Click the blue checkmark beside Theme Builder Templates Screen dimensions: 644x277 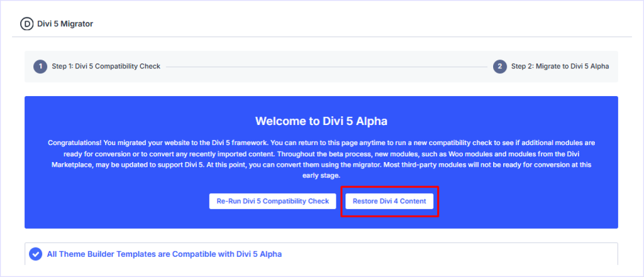[x=36, y=254]
